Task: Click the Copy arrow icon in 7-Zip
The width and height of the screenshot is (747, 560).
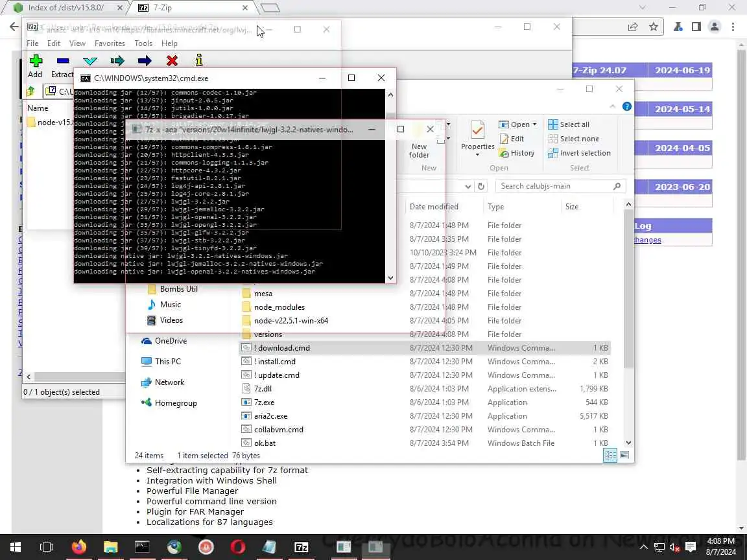Action: click(x=117, y=60)
